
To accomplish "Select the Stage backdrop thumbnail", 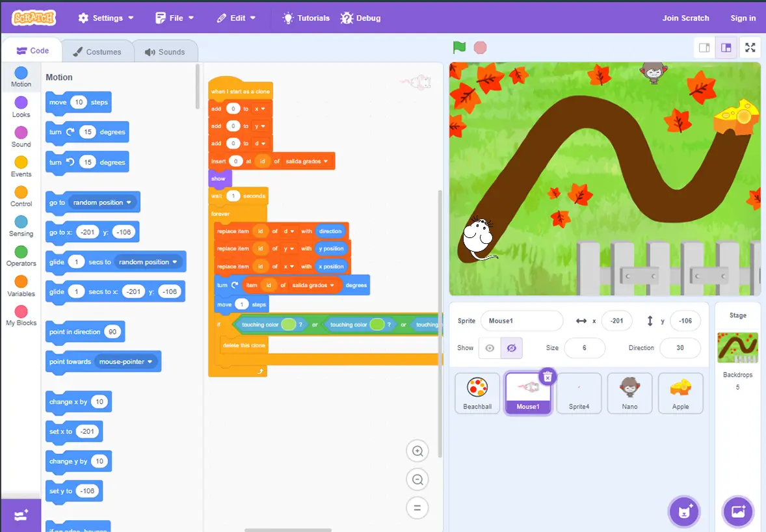I will 737,348.
